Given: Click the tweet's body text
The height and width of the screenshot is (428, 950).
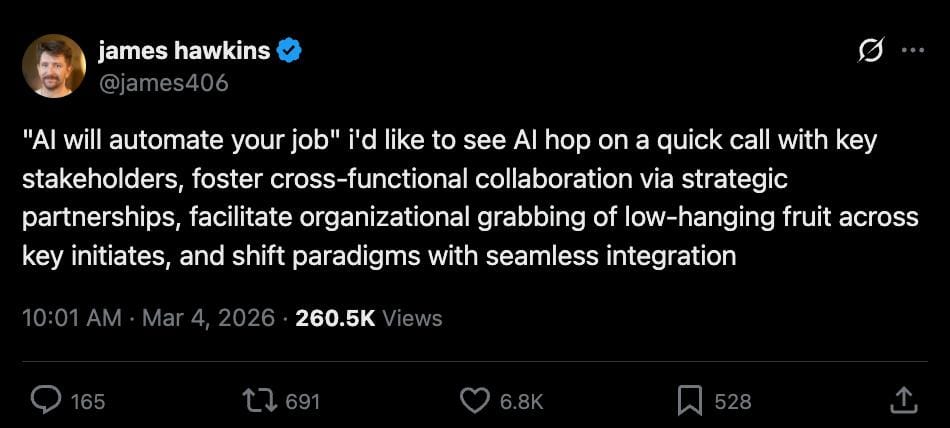Looking at the screenshot, I should 450,198.
